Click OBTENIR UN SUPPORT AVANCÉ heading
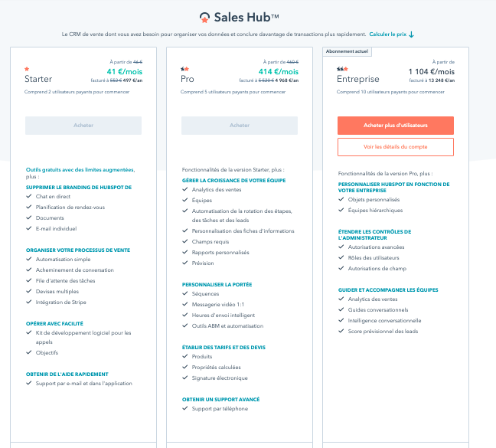 (x=220, y=400)
